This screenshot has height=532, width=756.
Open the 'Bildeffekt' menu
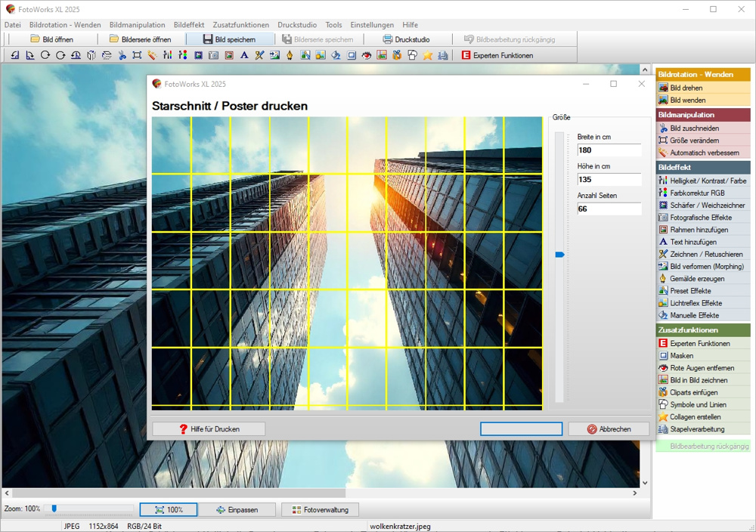[188, 25]
